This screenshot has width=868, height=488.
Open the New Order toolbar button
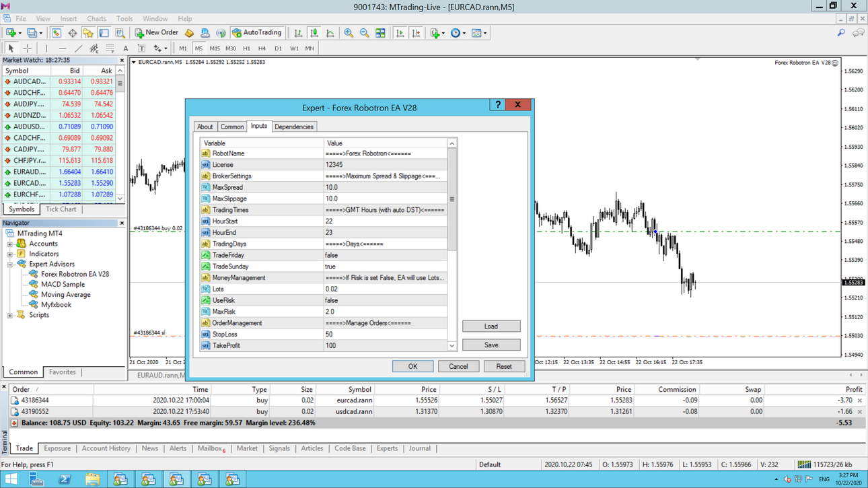click(x=156, y=32)
